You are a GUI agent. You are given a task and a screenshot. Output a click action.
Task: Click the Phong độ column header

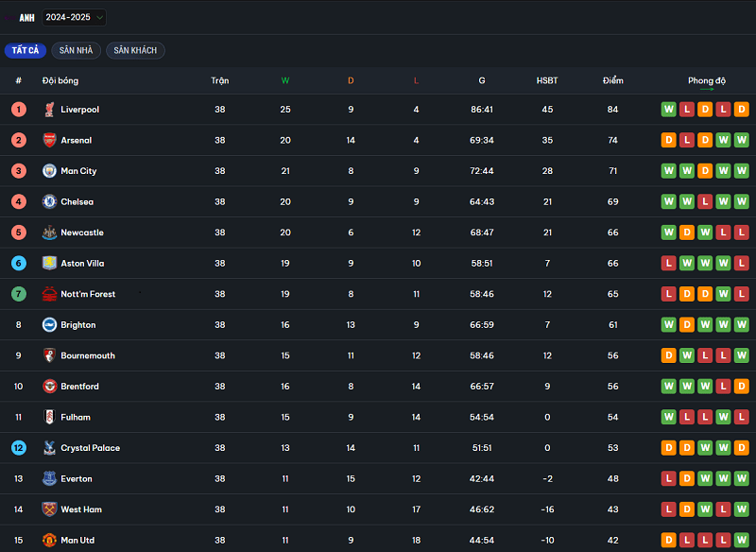pyautogui.click(x=707, y=81)
